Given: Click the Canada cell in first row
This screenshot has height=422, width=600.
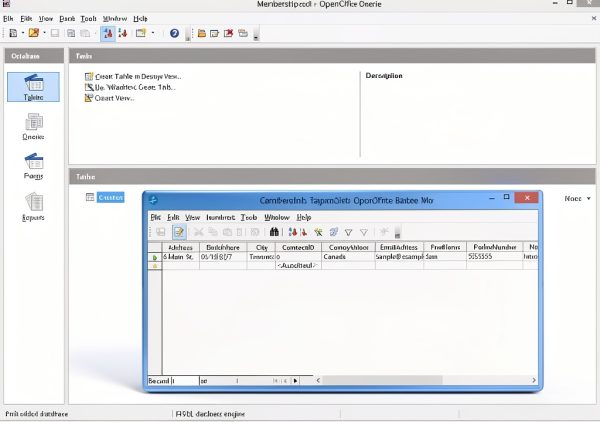Looking at the screenshot, I should pyautogui.click(x=348, y=257).
